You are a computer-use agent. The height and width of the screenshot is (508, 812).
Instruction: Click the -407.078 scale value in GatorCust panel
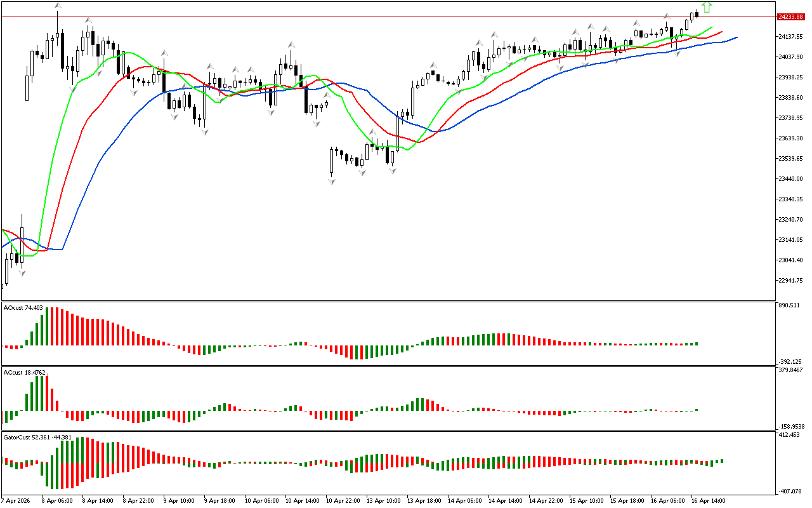tap(789, 491)
